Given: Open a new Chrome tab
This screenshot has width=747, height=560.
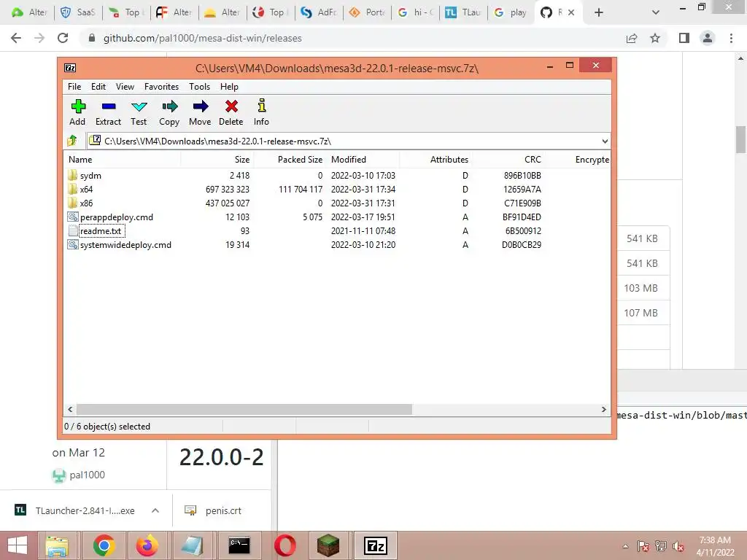Looking at the screenshot, I should pyautogui.click(x=599, y=12).
